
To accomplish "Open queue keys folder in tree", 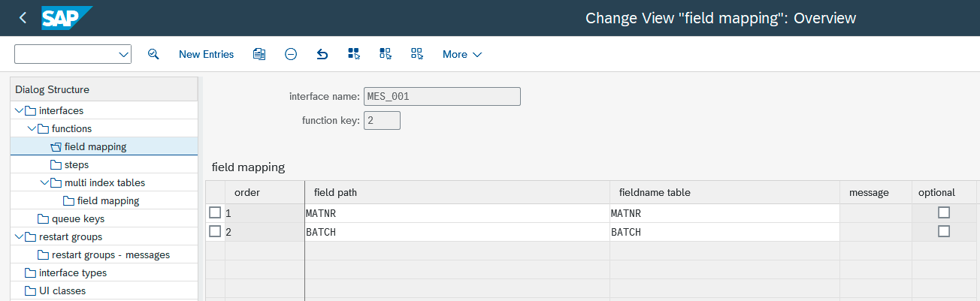I will tap(78, 218).
